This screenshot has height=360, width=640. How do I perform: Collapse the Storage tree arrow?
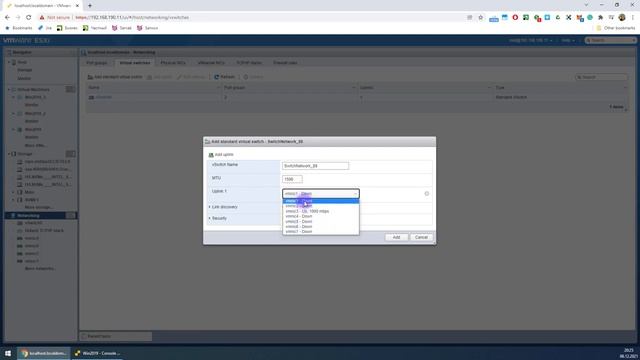tap(9, 154)
